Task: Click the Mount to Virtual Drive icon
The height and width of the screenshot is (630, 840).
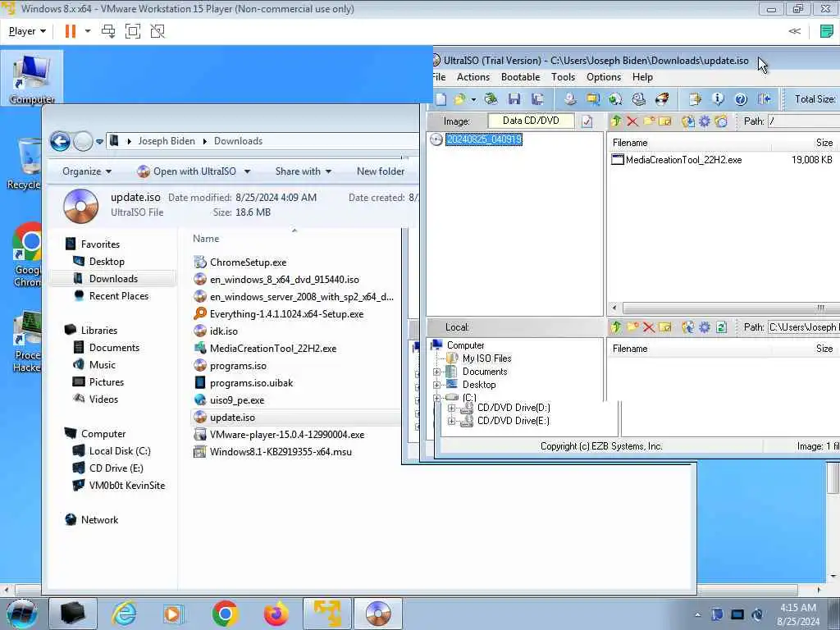Action: [x=638, y=99]
